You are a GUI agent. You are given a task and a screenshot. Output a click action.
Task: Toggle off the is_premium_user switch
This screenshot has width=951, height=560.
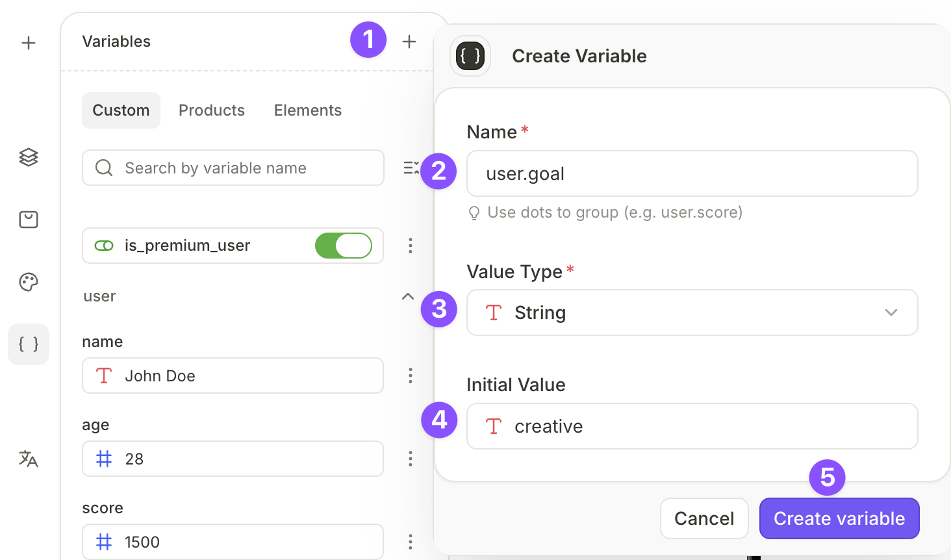[x=344, y=246]
